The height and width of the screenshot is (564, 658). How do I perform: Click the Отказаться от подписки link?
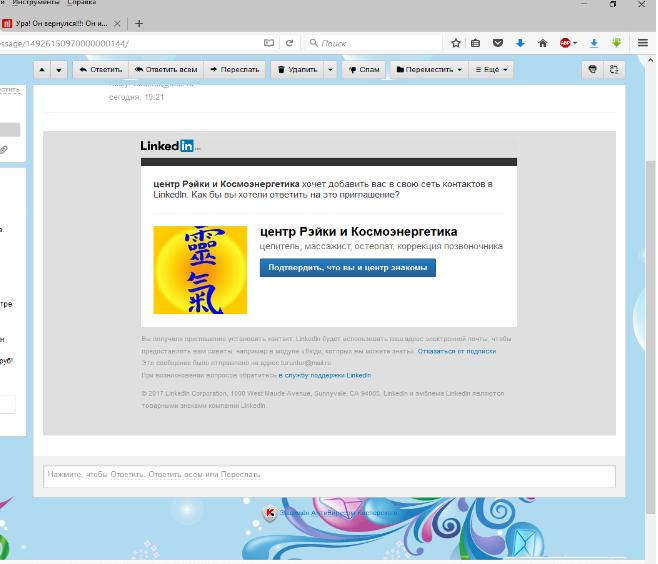coord(456,352)
